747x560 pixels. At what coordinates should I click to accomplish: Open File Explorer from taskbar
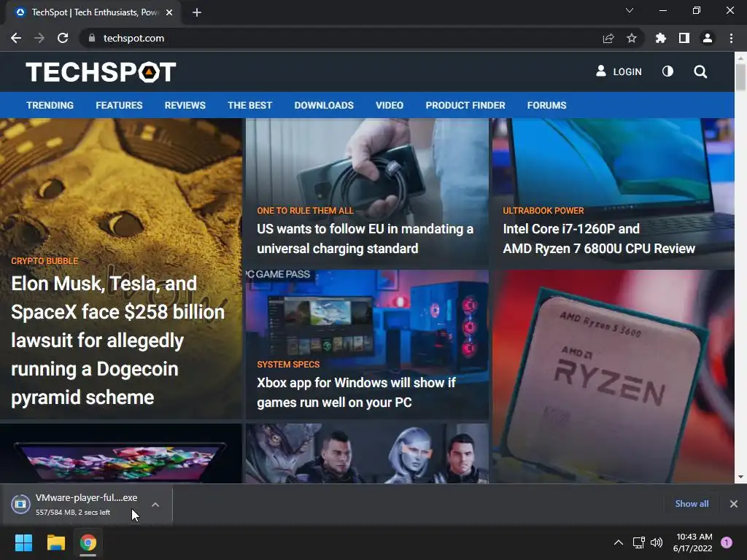tap(55, 542)
